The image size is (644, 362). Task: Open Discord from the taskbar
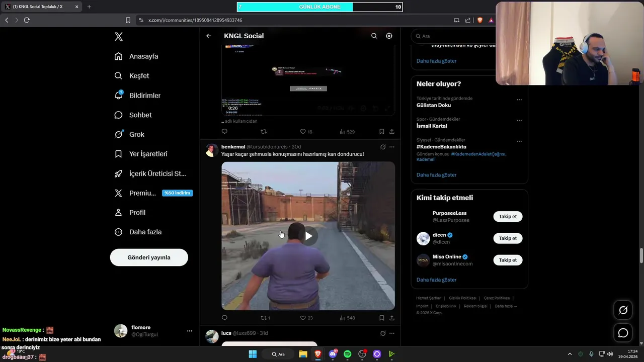333,354
